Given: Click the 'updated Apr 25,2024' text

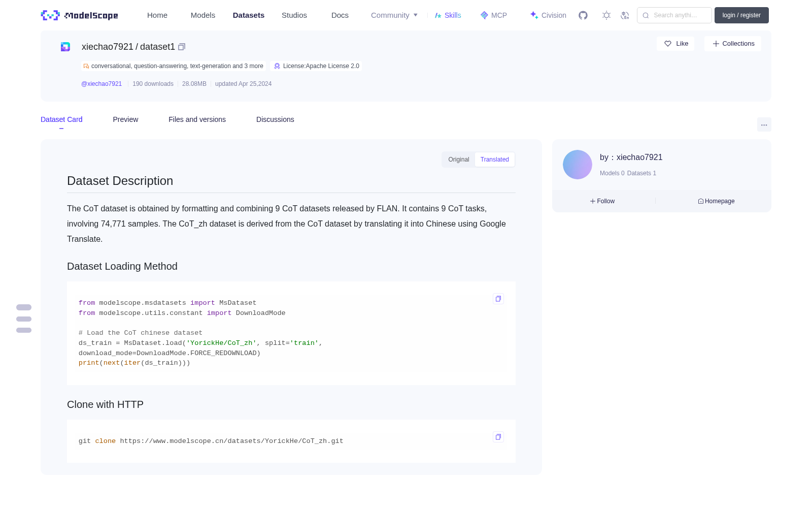Looking at the screenshot, I should tap(243, 84).
